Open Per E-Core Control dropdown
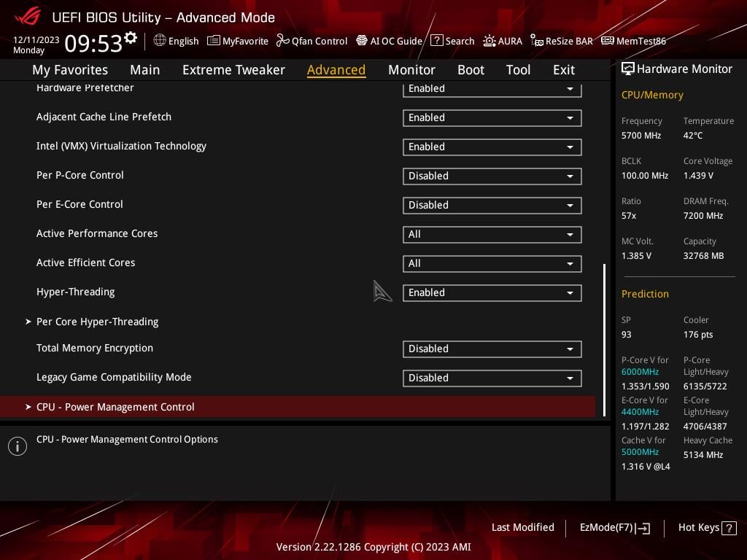Viewport: 747px width, 560px height. [492, 205]
